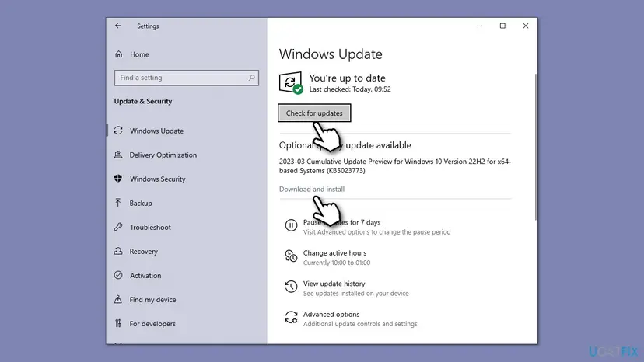
Task: Open the Backup settings page
Action: click(141, 204)
